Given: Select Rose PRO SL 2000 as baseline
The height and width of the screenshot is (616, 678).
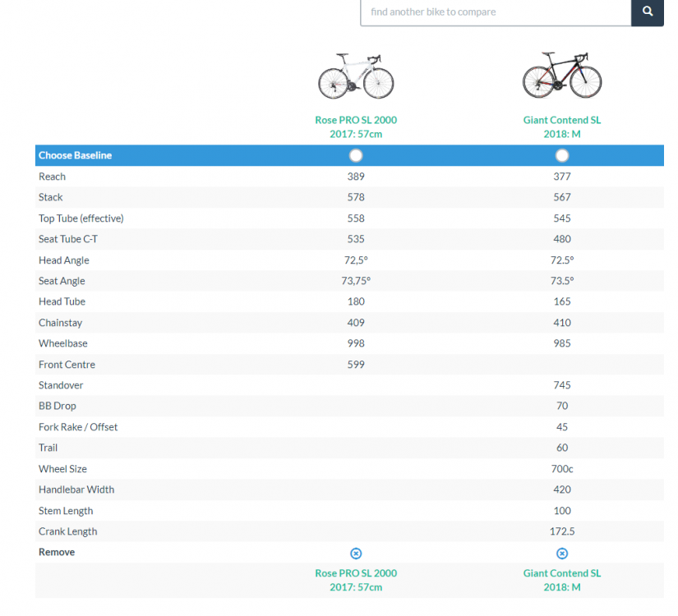Looking at the screenshot, I should 356,155.
